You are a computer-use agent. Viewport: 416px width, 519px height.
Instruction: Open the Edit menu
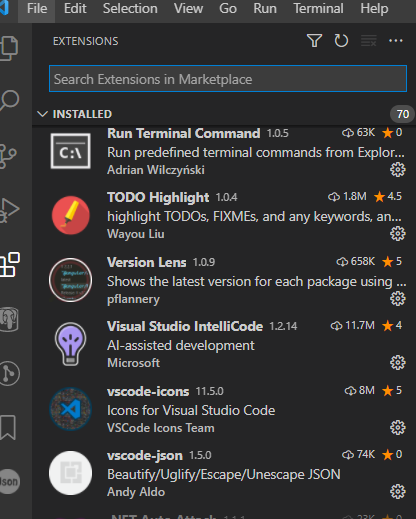pos(75,9)
